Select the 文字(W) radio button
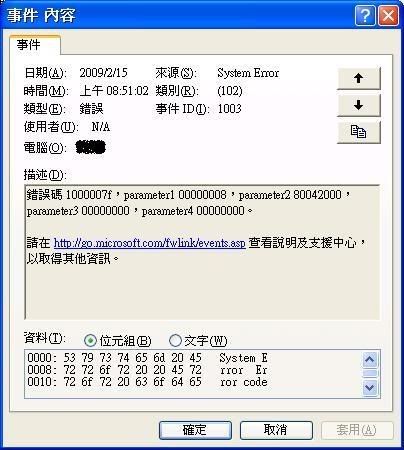 click(175, 340)
